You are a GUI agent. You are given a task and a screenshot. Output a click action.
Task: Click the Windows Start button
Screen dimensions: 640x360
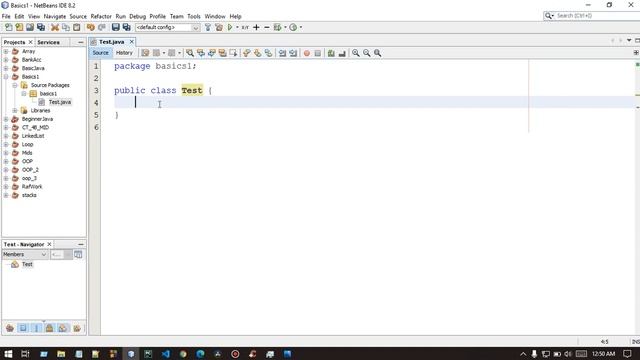tap(8, 354)
